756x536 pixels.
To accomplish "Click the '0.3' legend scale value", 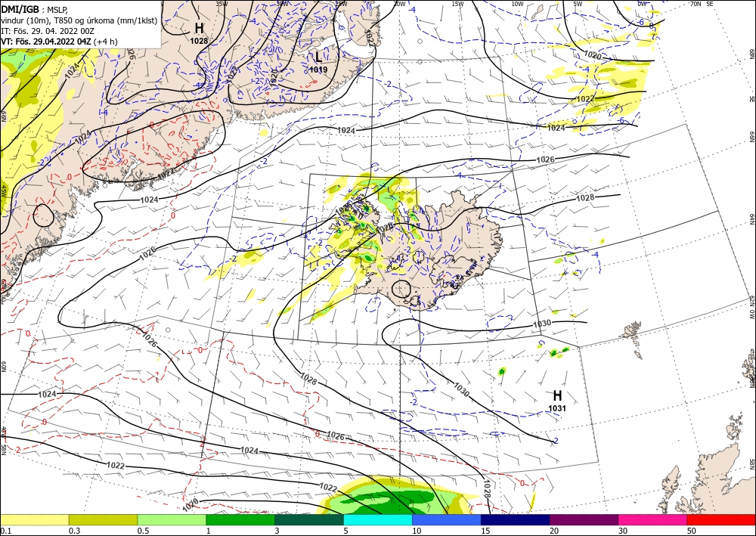I will click(74, 531).
